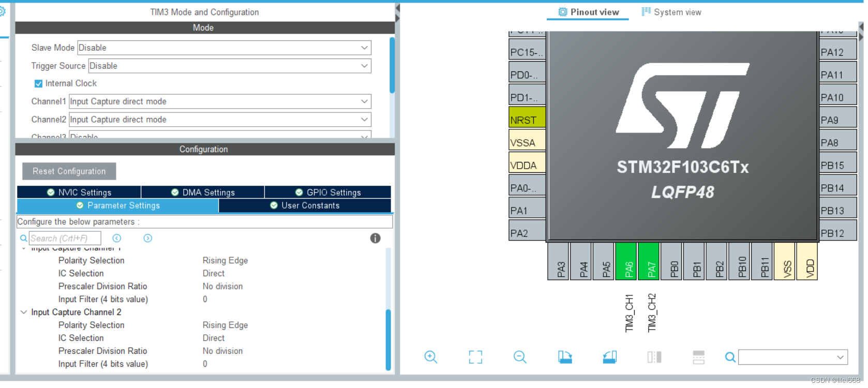868x388 pixels.
Task: Switch to System view tab
Action: pyautogui.click(x=671, y=12)
